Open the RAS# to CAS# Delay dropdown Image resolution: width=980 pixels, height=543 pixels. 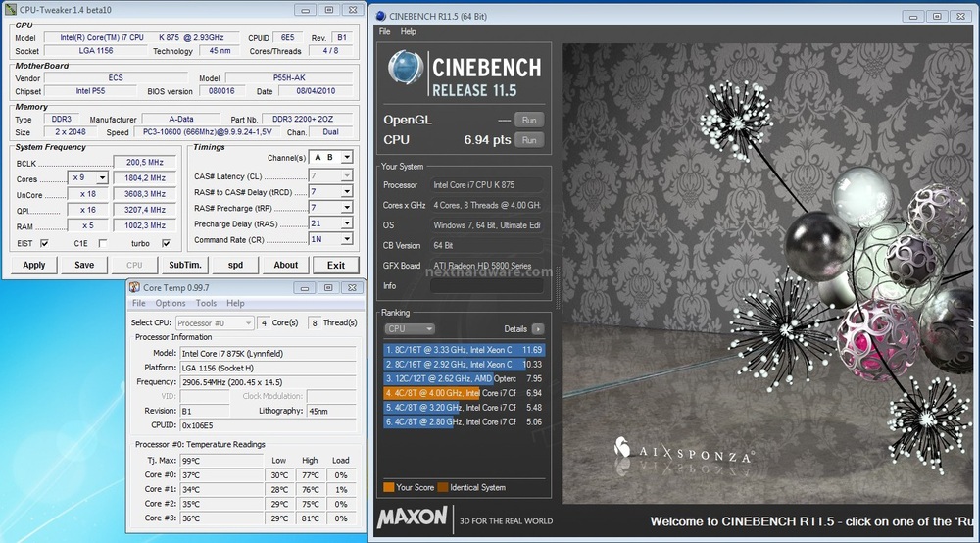coord(346,191)
